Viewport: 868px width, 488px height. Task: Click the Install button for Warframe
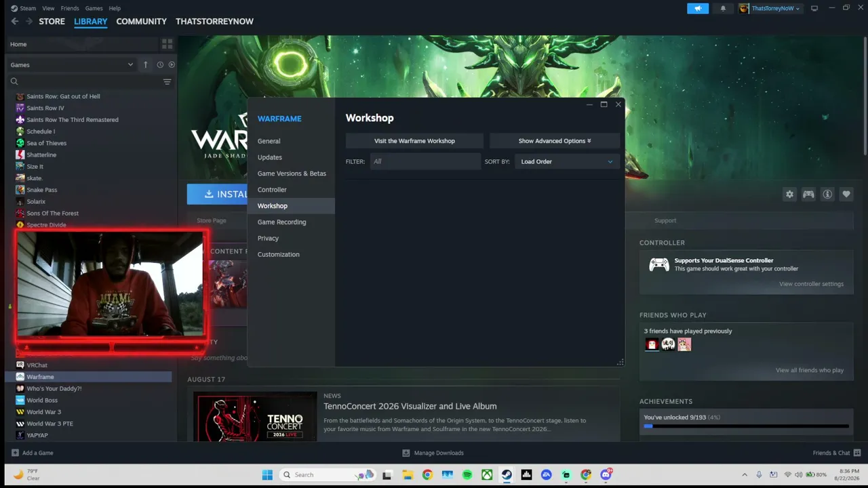click(x=217, y=194)
